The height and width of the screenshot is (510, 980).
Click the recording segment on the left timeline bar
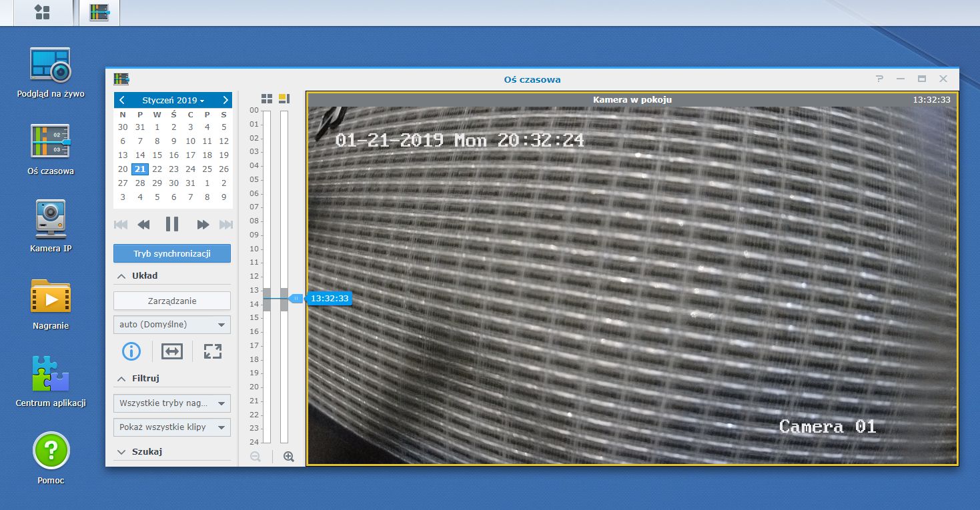[267, 299]
